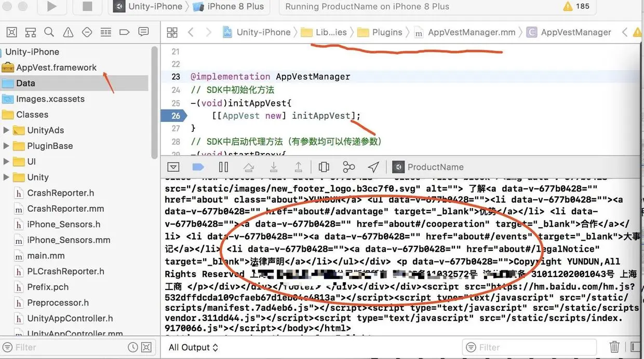The height and width of the screenshot is (359, 644).
Task: Click the Simulate Location arrow icon
Action: (373, 167)
